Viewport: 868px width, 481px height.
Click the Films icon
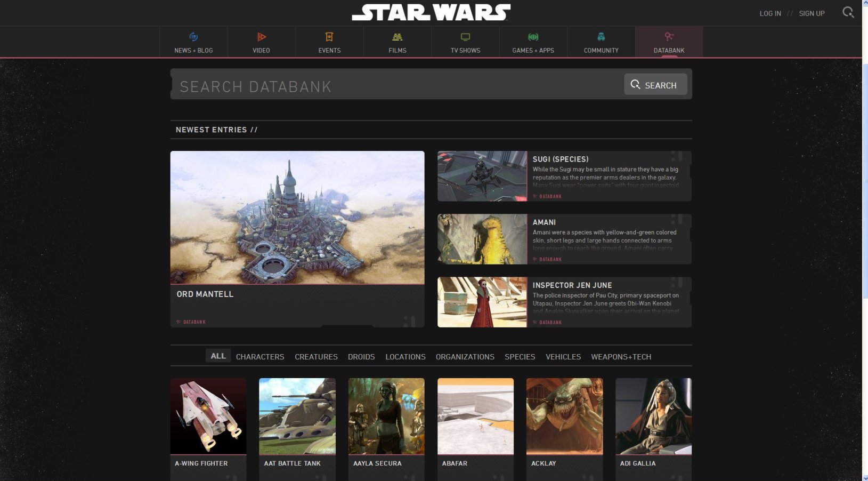pyautogui.click(x=398, y=37)
